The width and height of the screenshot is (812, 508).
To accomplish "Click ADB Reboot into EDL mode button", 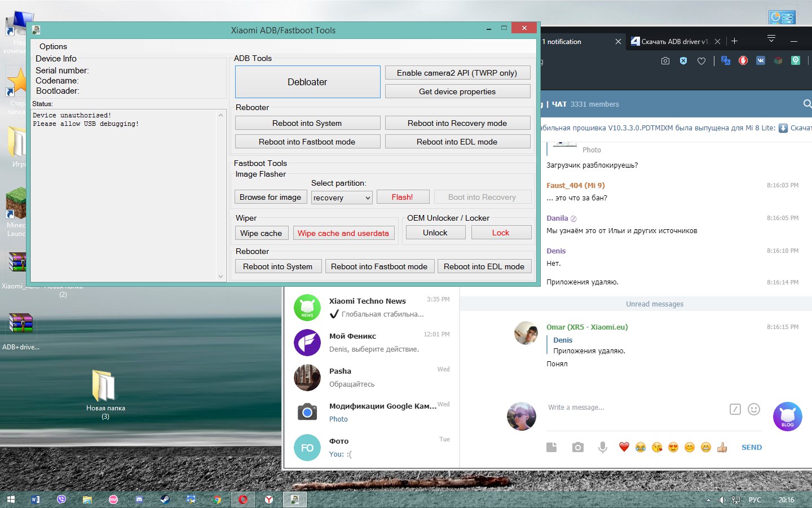I will click(457, 142).
